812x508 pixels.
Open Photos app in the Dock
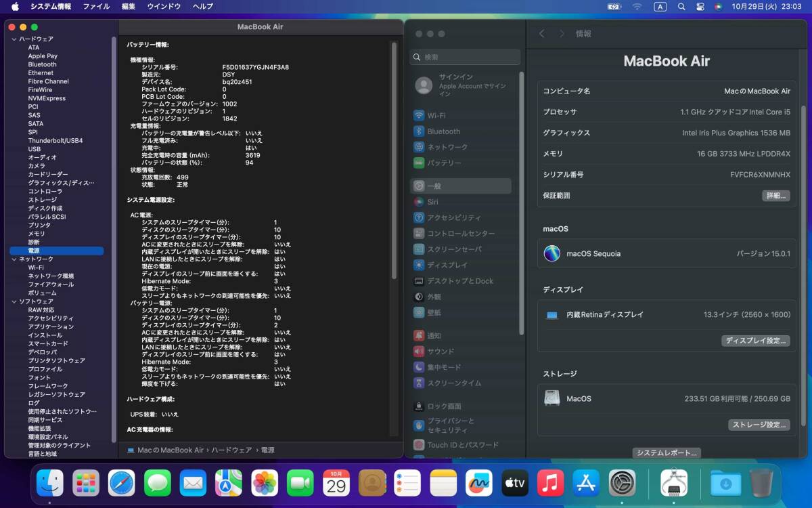pos(265,483)
